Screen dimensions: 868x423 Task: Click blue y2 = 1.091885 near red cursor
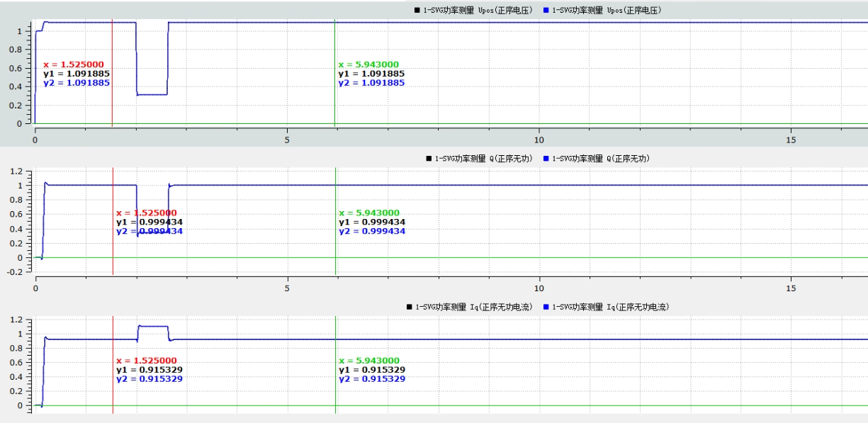point(77,83)
